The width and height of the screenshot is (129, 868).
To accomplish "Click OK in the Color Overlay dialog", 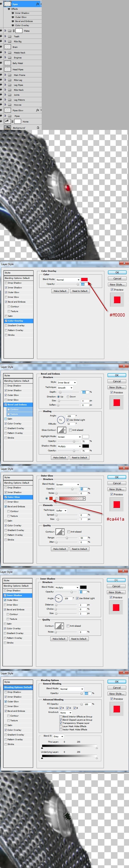I will pyautogui.click(x=117, y=272).
